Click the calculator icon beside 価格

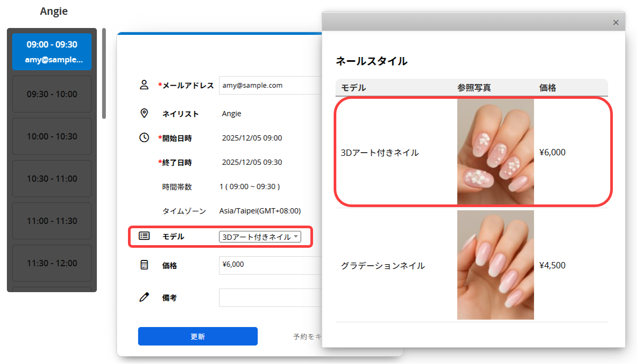click(x=144, y=265)
